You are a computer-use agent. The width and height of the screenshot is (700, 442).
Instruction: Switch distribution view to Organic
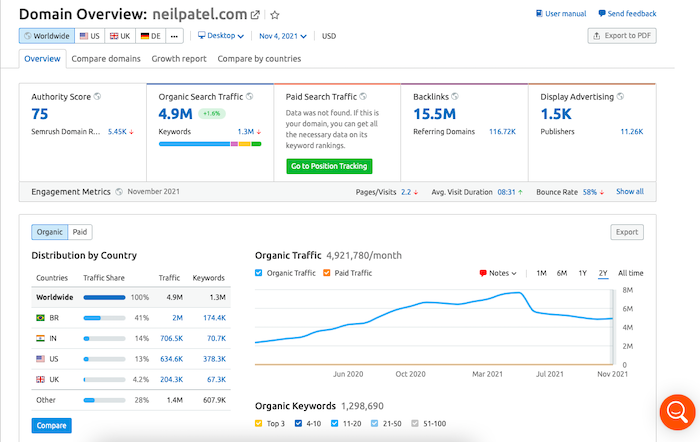(x=50, y=232)
